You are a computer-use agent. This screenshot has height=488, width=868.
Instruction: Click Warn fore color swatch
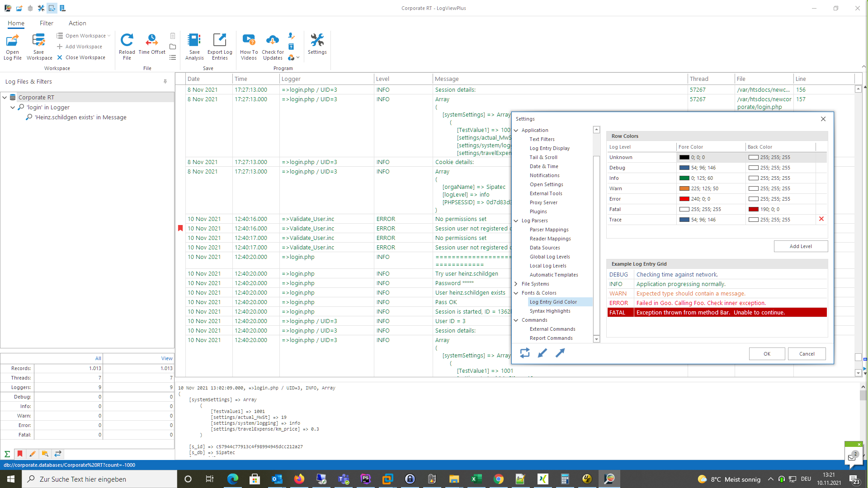684,188
